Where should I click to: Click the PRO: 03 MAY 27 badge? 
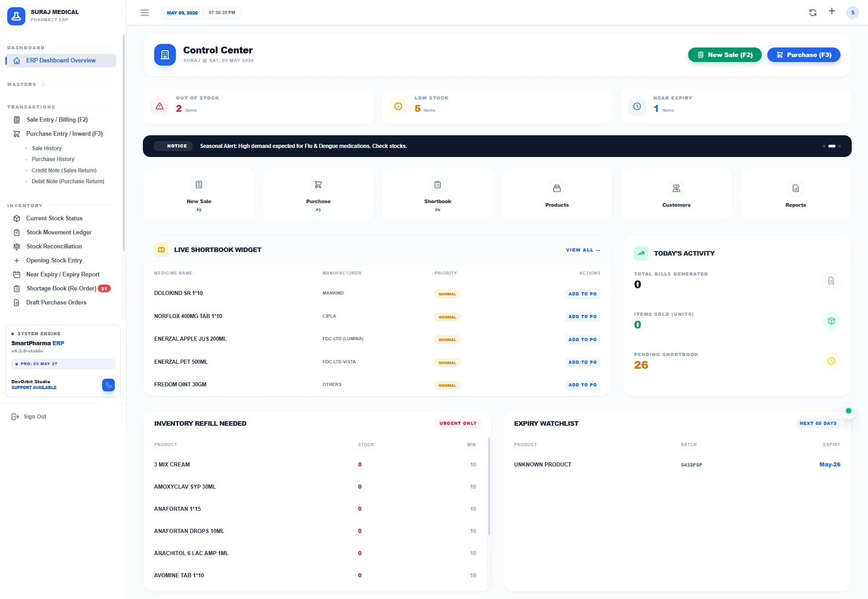[x=63, y=364]
